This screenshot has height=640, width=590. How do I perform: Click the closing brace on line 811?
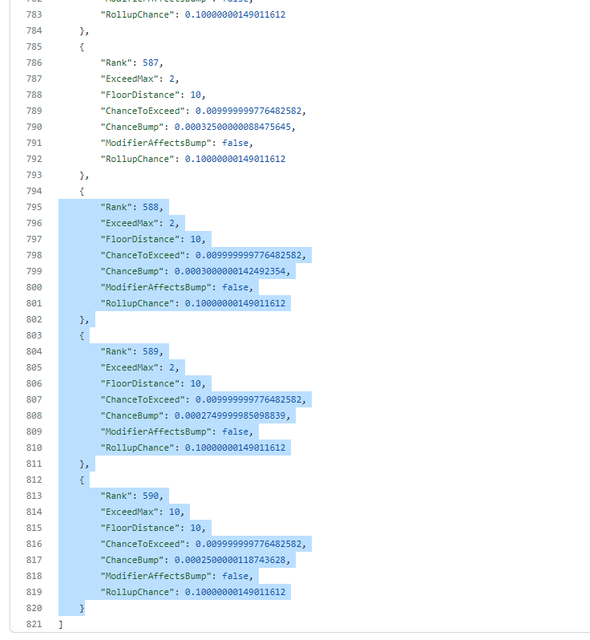click(84, 464)
